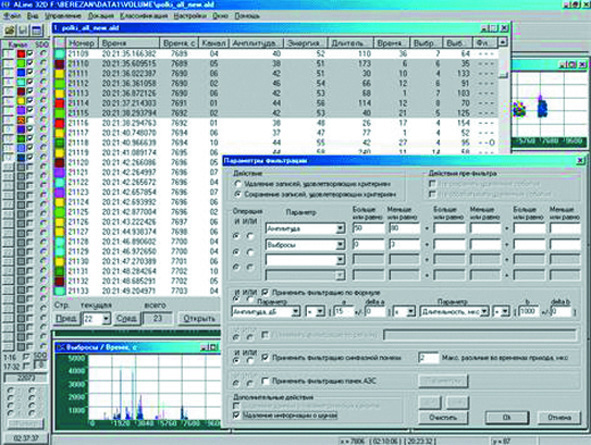Image resolution: width=591 pixels, height=445 pixels.
Task: Click the red row marker of record 21114
Action: click(60, 103)
